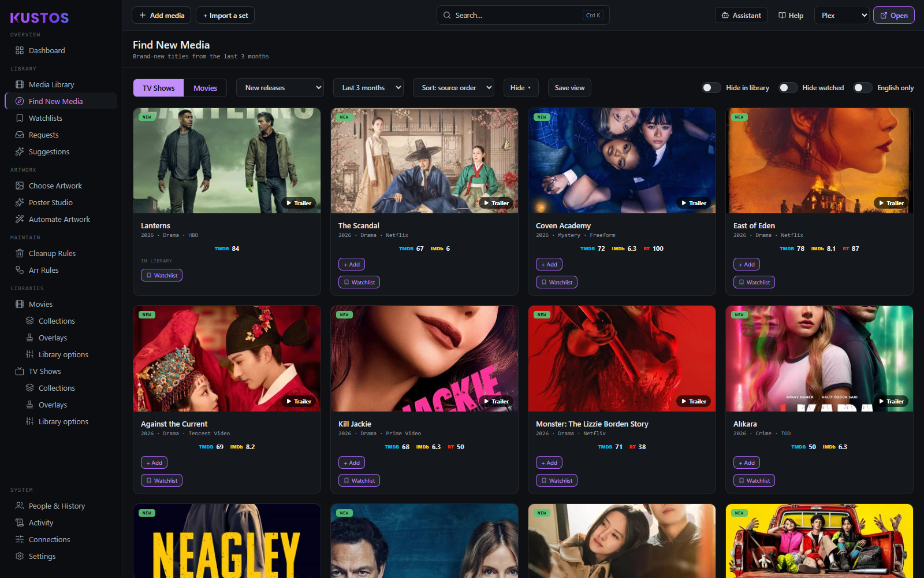Click the Help button
This screenshot has height=578, width=924.
click(x=791, y=15)
